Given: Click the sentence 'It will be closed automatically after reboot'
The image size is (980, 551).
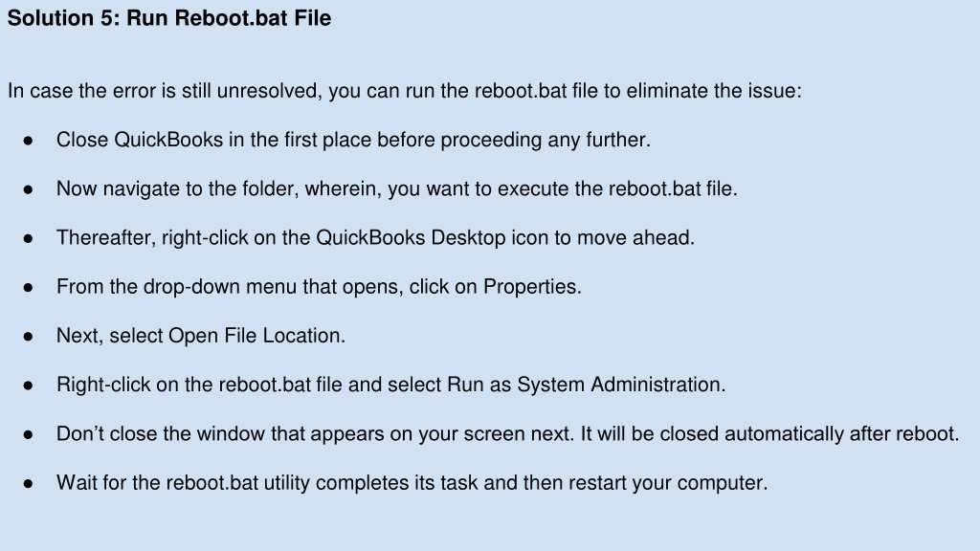Looking at the screenshot, I should 769,434.
